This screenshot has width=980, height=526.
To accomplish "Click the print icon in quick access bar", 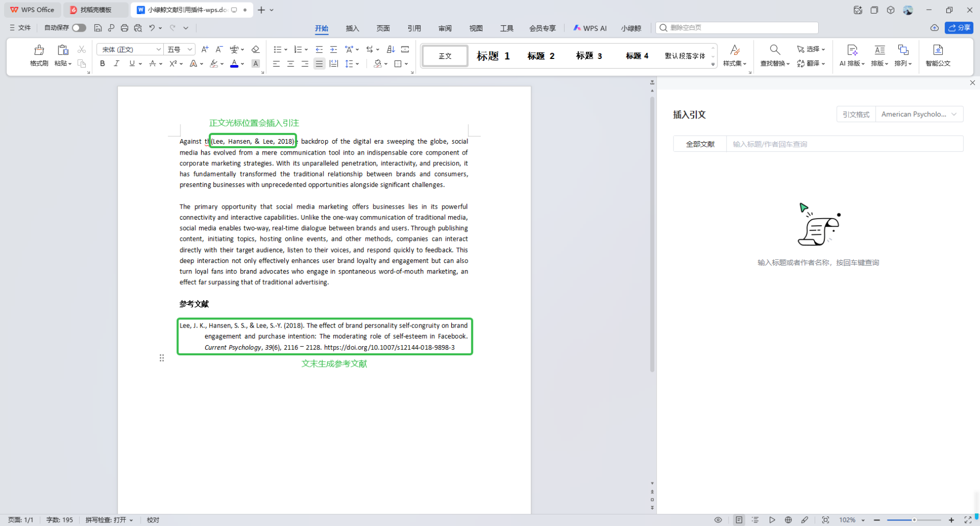I will pyautogui.click(x=125, y=28).
